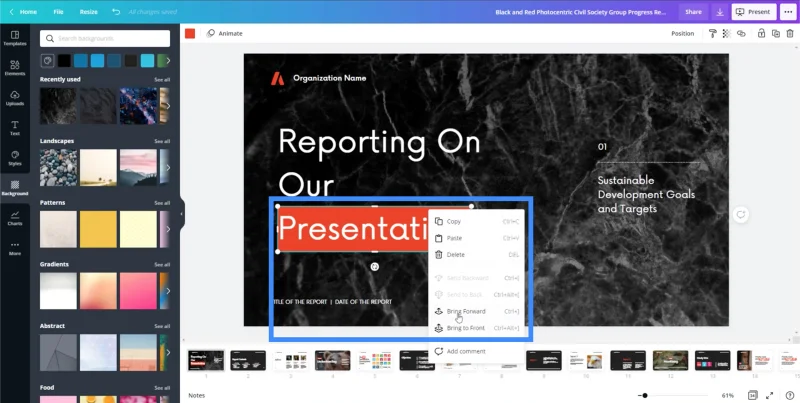This screenshot has height=403, width=800.
Task: Open the Elements panel in sidebar
Action: point(15,68)
